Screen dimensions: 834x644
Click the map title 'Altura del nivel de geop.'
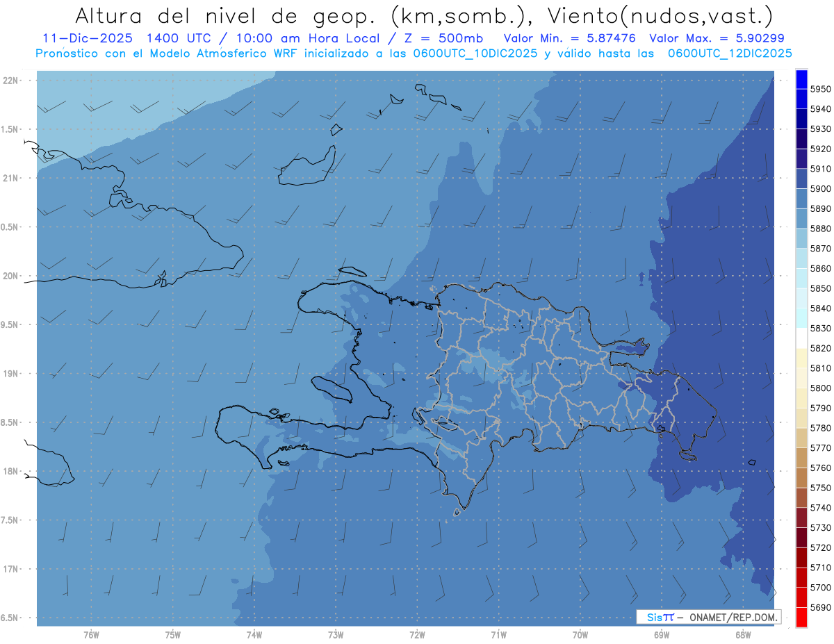pos(227,15)
